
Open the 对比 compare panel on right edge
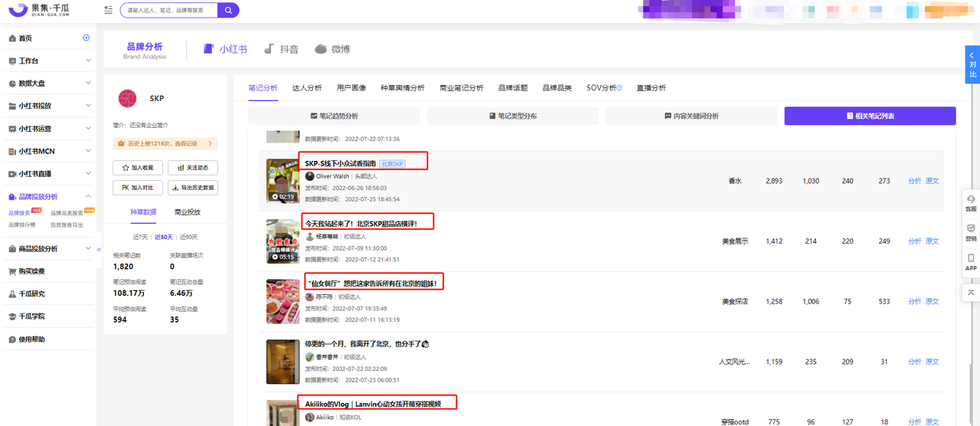click(x=972, y=65)
